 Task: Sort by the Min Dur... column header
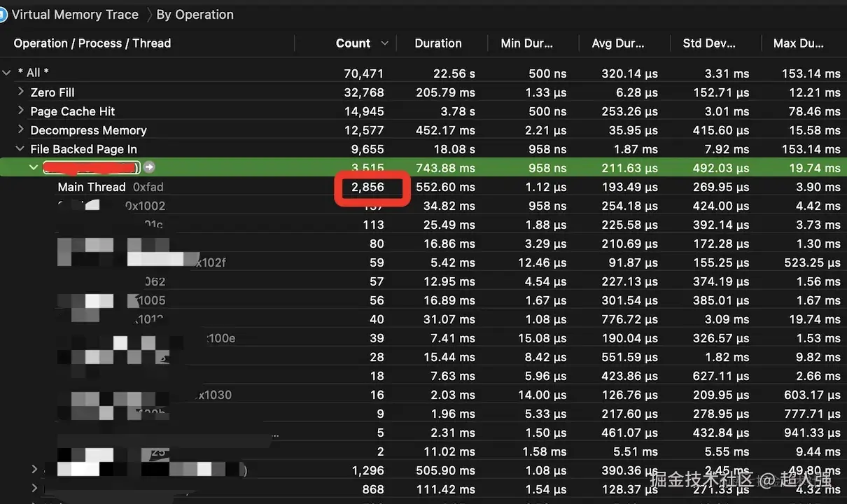coord(526,43)
